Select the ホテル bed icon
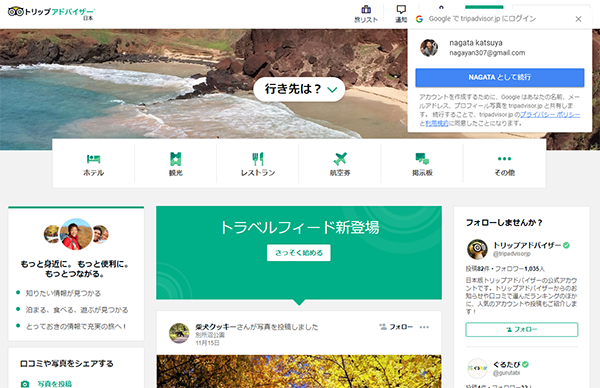Viewport: 600px width, 388px height. pos(93,158)
